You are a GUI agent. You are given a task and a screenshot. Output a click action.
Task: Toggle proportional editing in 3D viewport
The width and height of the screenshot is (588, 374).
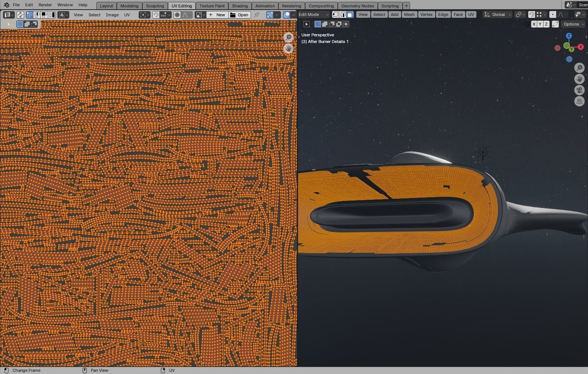[x=553, y=14]
